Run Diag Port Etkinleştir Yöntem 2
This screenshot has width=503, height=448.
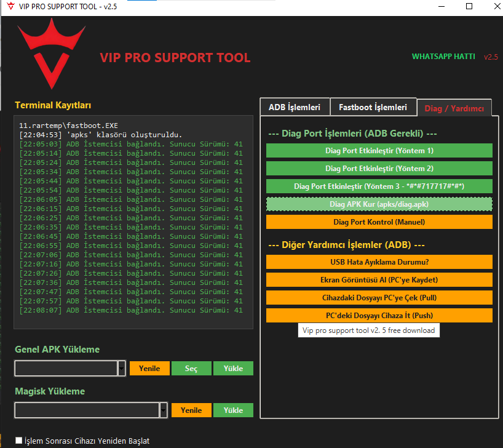(379, 168)
